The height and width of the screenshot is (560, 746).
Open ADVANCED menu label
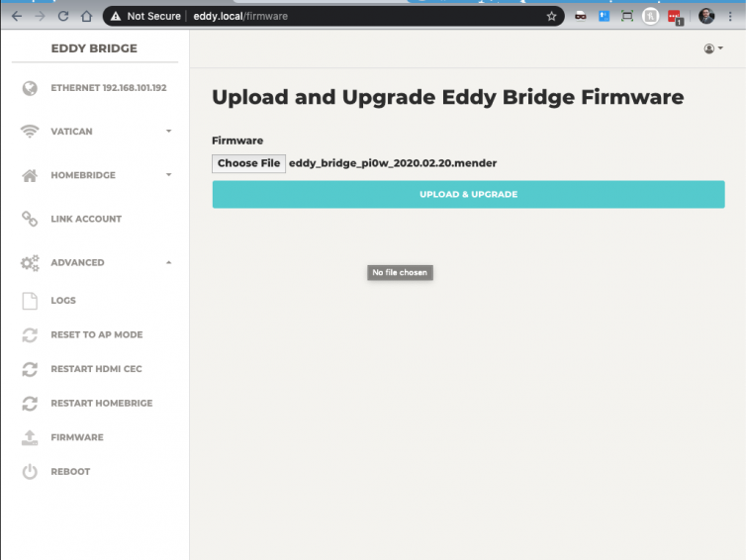click(77, 262)
